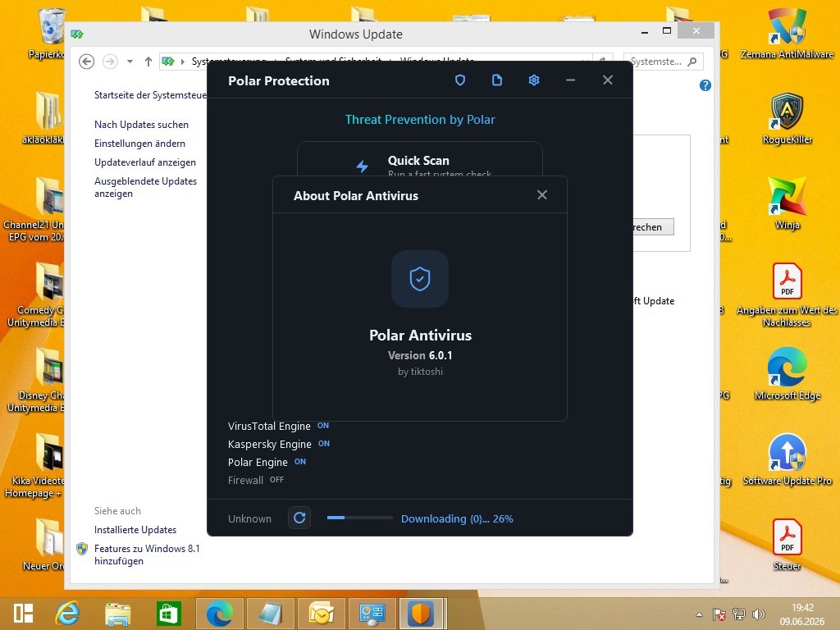The image size is (840, 630).
Task: Open the network tray icon
Action: 739,614
